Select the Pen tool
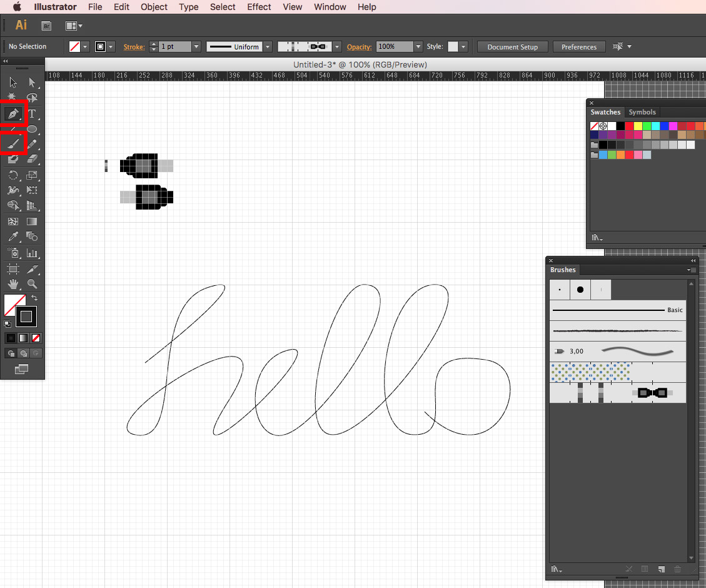The height and width of the screenshot is (588, 706). 13,114
